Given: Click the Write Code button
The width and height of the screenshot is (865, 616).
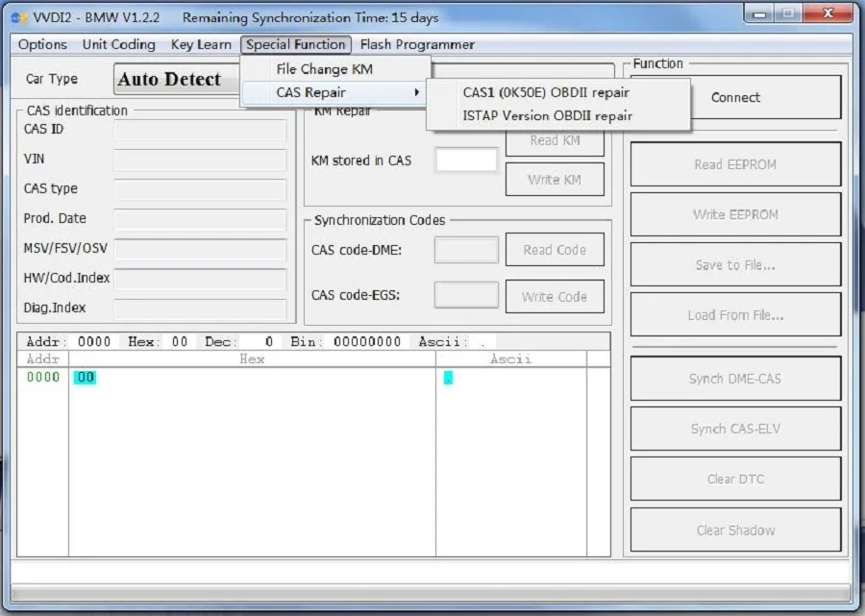Looking at the screenshot, I should pos(555,297).
